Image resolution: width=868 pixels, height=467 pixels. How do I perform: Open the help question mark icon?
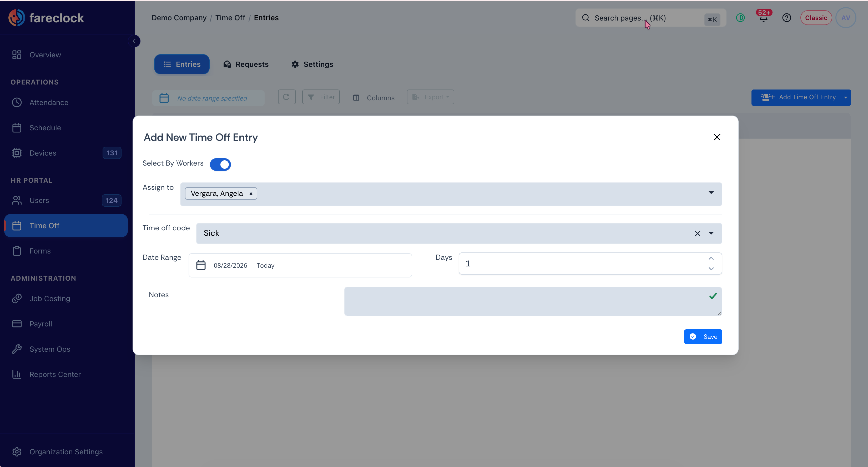click(786, 18)
